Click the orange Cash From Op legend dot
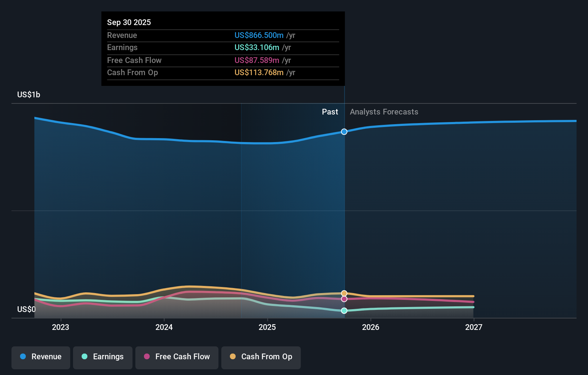This screenshot has height=375, width=588. (232, 357)
